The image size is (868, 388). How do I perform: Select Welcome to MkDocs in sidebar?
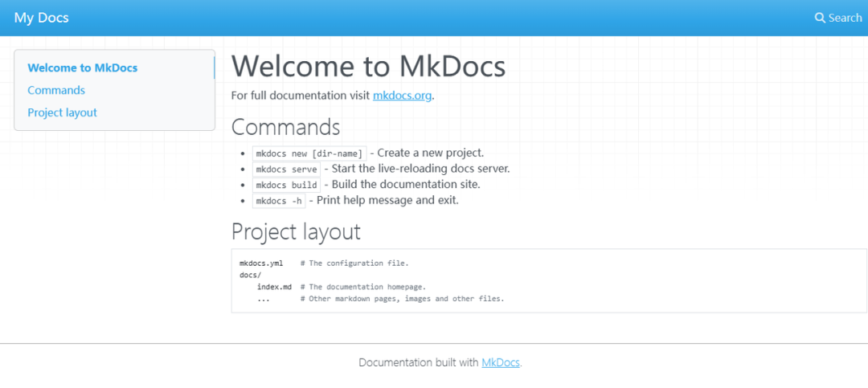click(x=83, y=68)
